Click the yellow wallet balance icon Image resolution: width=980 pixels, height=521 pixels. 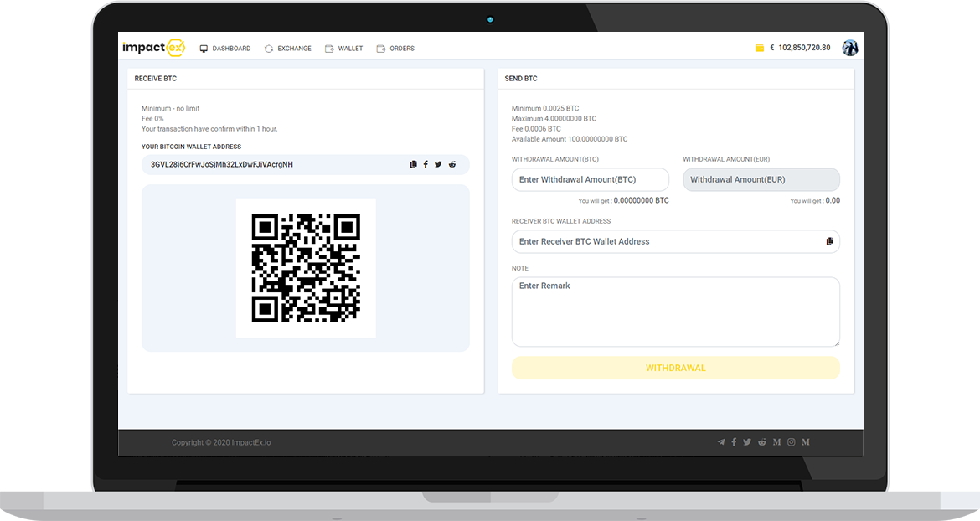point(760,49)
